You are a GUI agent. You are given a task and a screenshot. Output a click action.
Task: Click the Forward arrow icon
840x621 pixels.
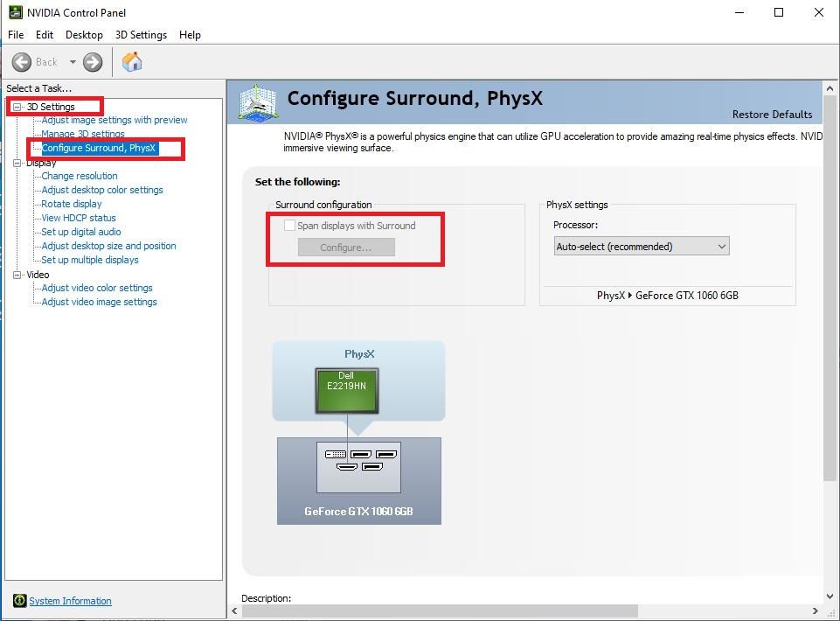(x=93, y=62)
